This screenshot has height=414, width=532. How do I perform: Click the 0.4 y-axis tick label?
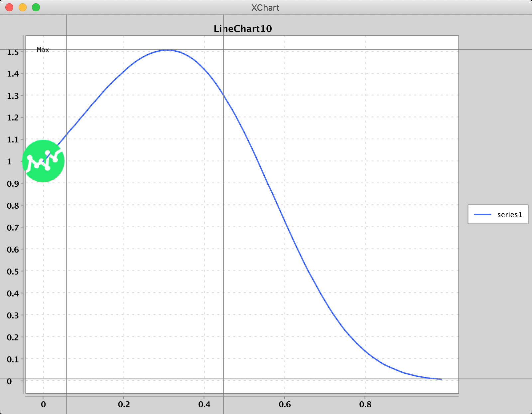[13, 294]
